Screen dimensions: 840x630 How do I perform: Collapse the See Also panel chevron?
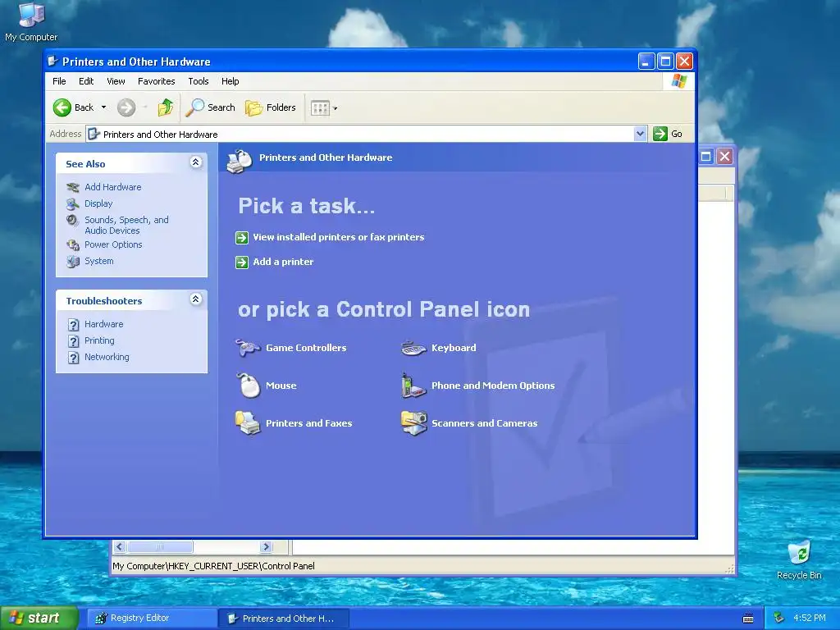pyautogui.click(x=196, y=162)
